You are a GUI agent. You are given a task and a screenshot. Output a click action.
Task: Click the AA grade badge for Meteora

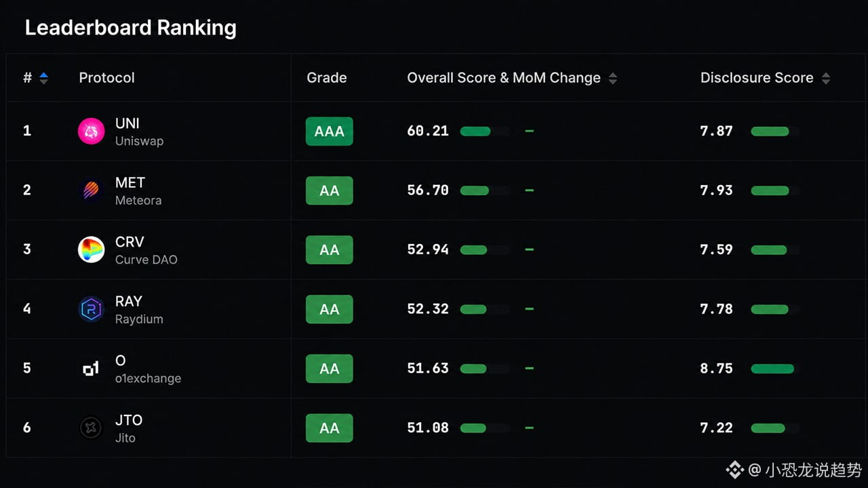329,190
